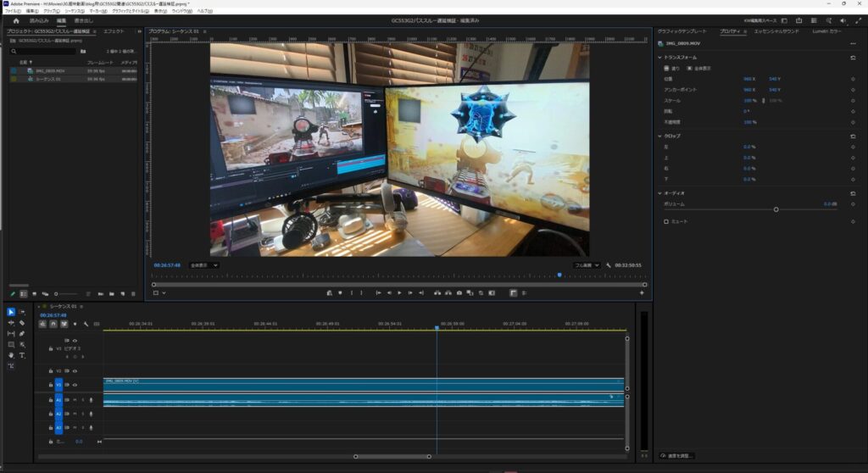
Task: Toggle Linked Selection in the timeline toolbar
Action: pos(64,324)
